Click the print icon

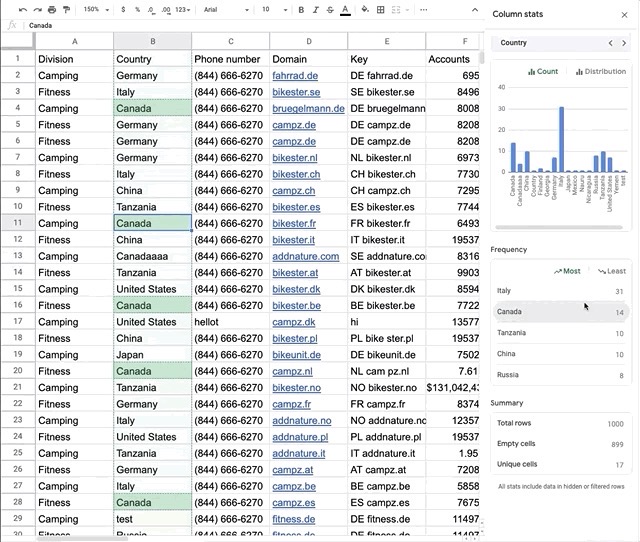51,9
